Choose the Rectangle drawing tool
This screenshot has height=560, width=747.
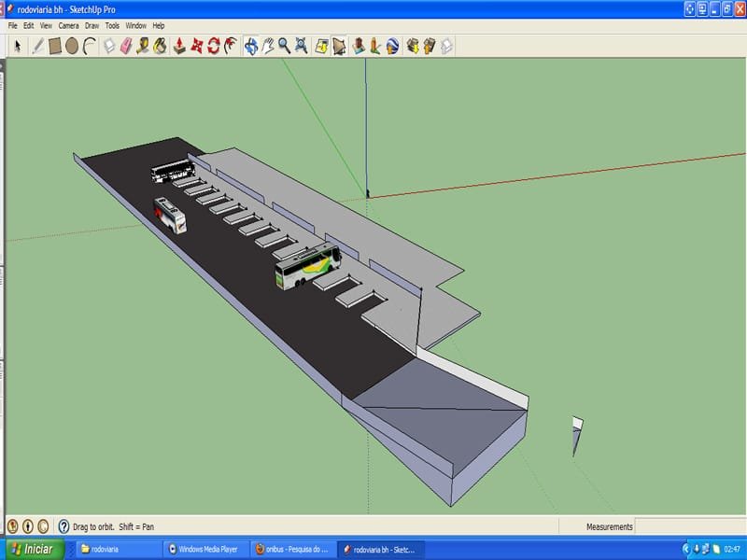55,45
